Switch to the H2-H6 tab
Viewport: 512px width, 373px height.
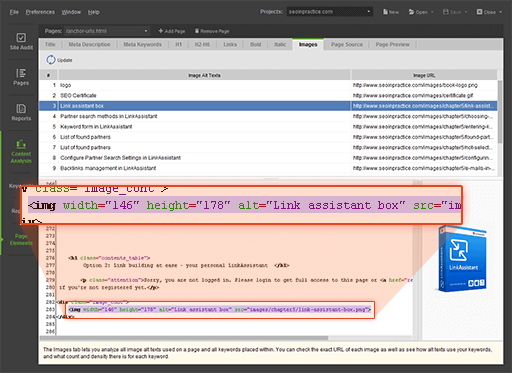[202, 44]
